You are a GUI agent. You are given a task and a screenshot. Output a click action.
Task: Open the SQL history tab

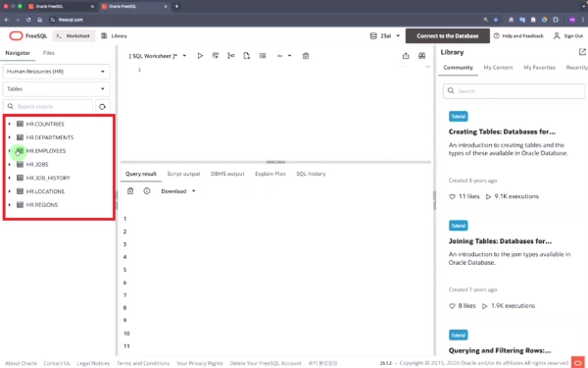[x=311, y=174]
